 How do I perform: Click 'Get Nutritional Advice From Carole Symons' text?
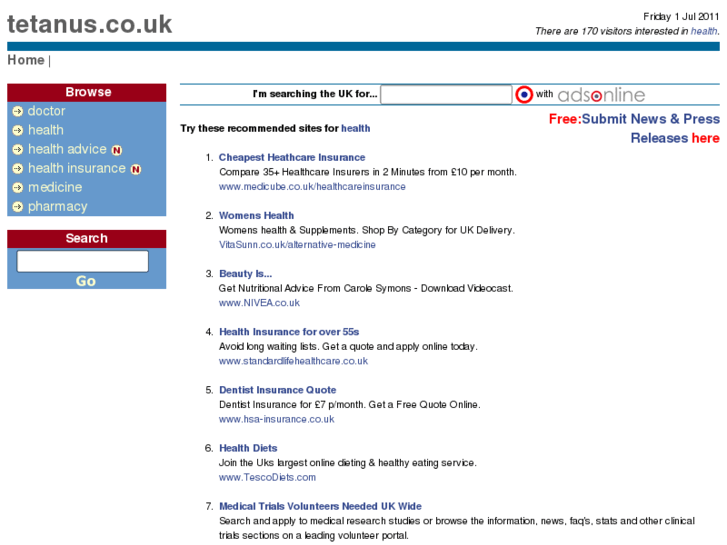(366, 289)
